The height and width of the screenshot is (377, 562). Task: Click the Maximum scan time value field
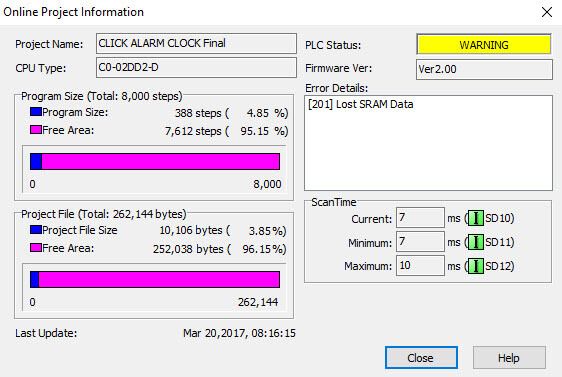tap(420, 266)
